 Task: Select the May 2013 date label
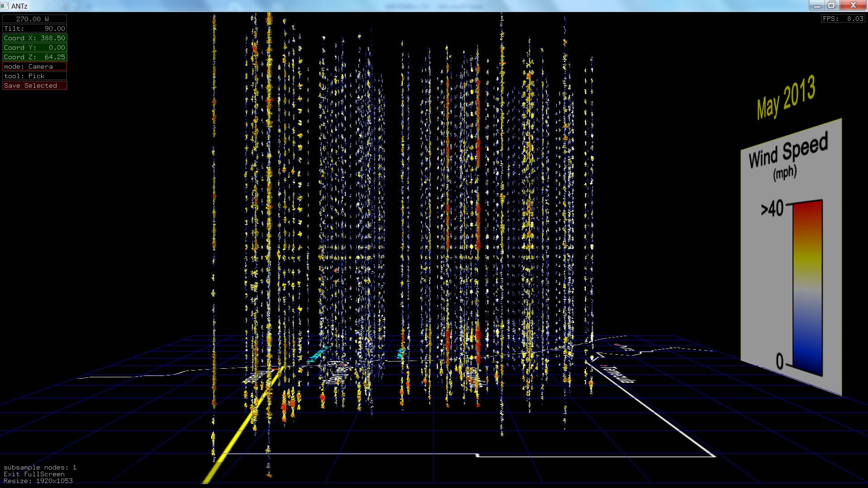(x=786, y=97)
